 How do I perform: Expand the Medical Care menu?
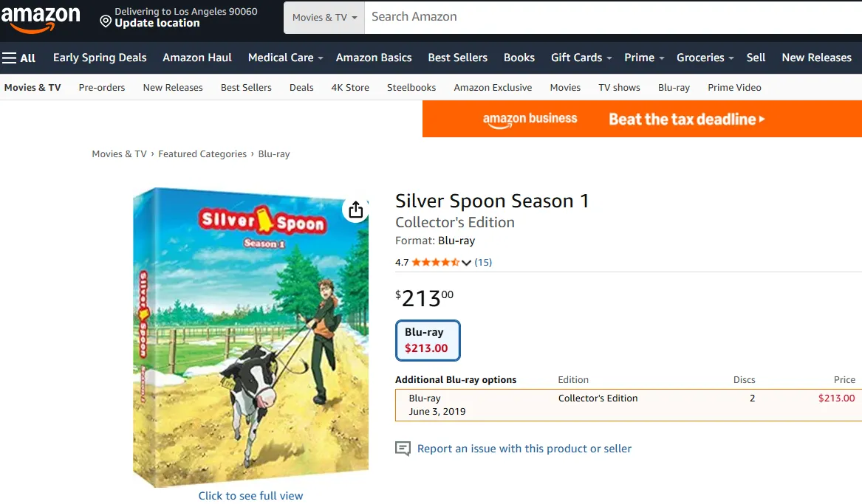[x=285, y=58]
